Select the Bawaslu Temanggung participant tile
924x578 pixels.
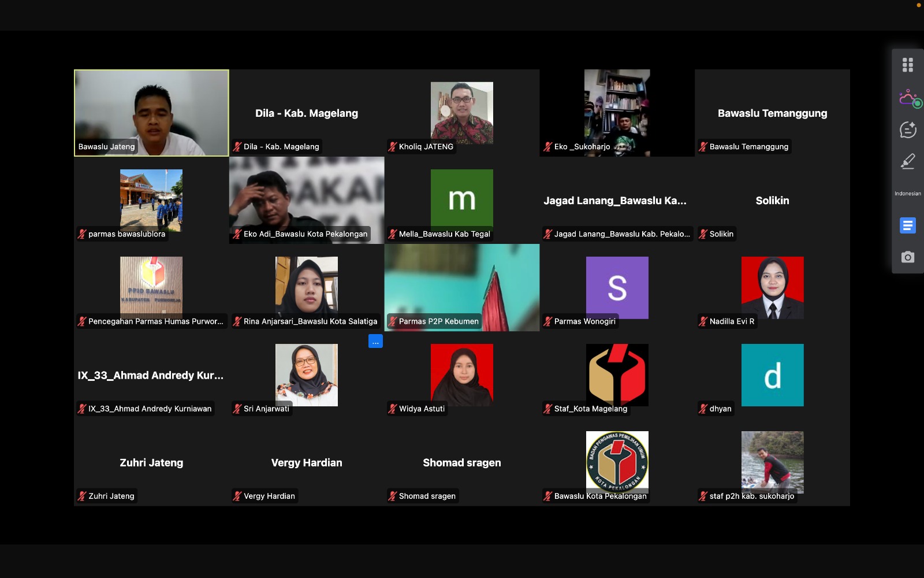click(772, 113)
